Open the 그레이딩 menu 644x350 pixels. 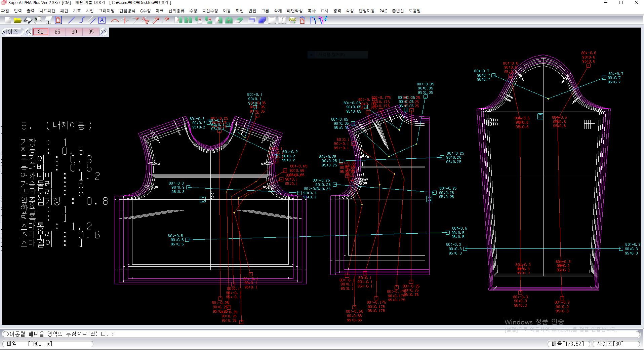pos(106,11)
